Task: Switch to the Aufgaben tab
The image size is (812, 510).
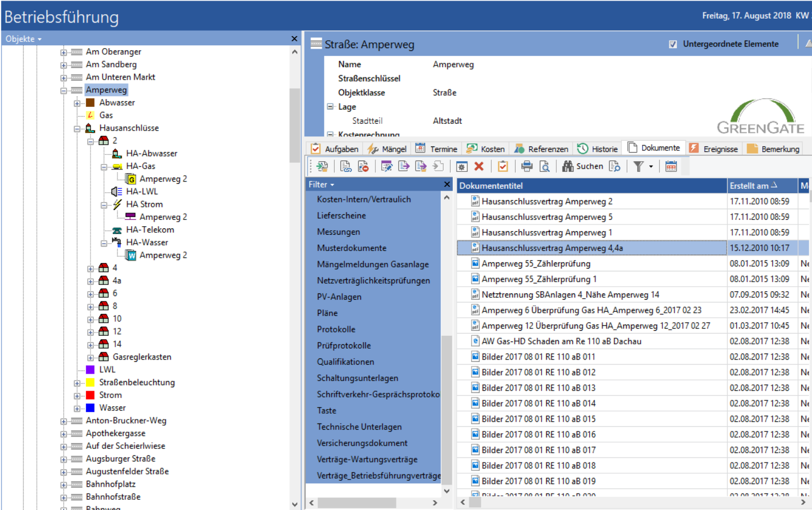Action: tap(335, 149)
